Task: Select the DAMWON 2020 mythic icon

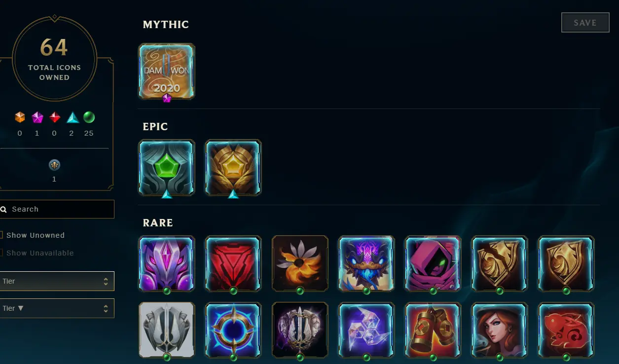Action: 167,72
